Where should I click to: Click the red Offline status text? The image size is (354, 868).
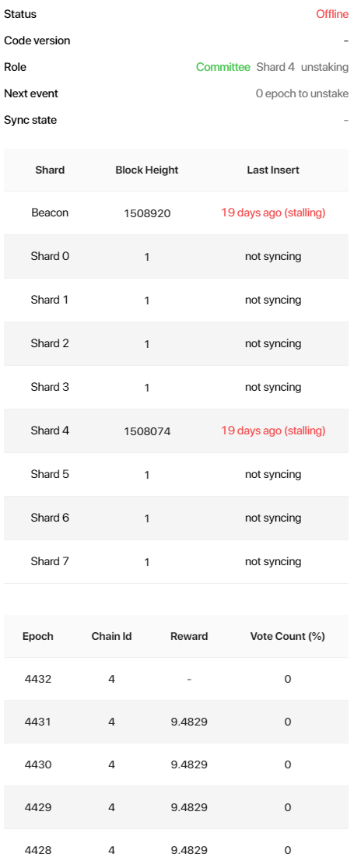pyautogui.click(x=332, y=14)
